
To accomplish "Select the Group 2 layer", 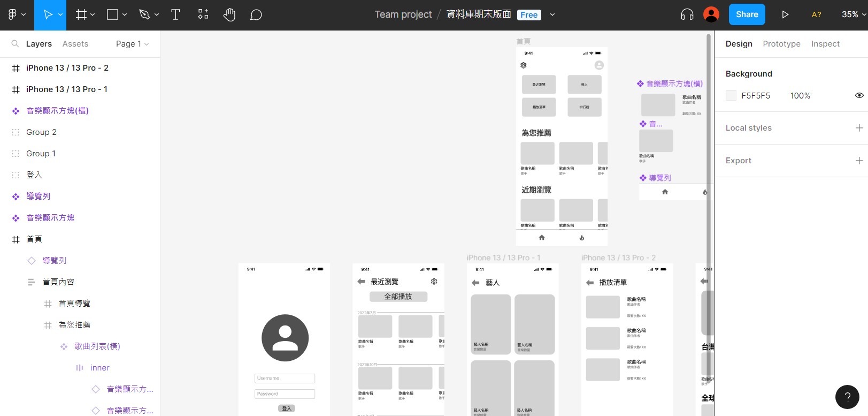I will click(41, 132).
